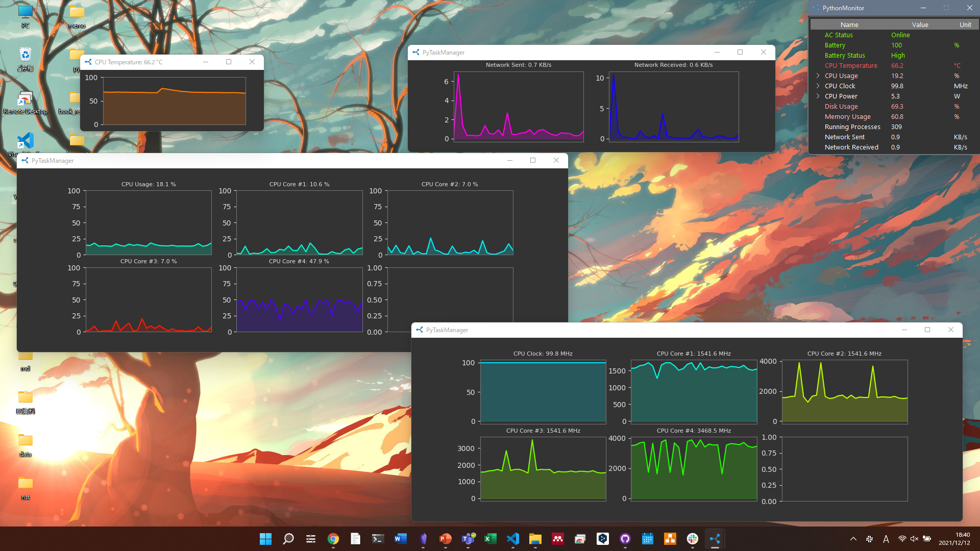This screenshot has width=980, height=551.
Task: Select the Running Processes row
Action: pos(852,127)
